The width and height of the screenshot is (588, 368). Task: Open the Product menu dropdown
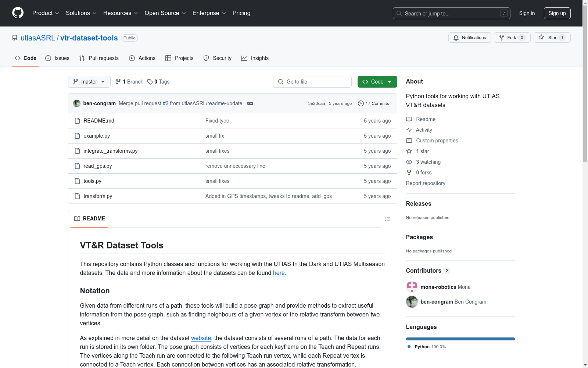click(x=46, y=13)
